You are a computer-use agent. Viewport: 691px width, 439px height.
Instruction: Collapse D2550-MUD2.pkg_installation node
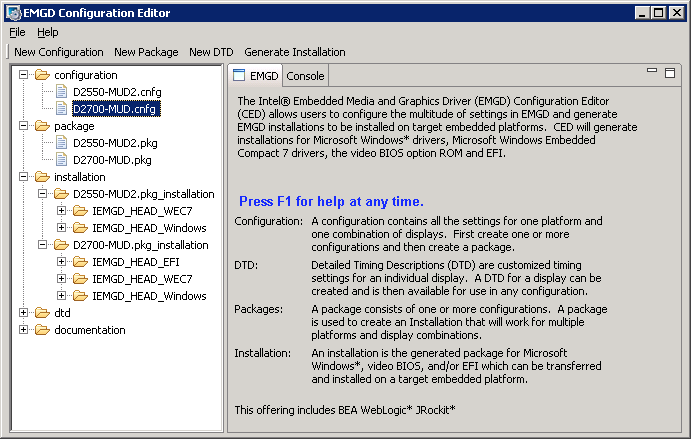click(x=42, y=194)
